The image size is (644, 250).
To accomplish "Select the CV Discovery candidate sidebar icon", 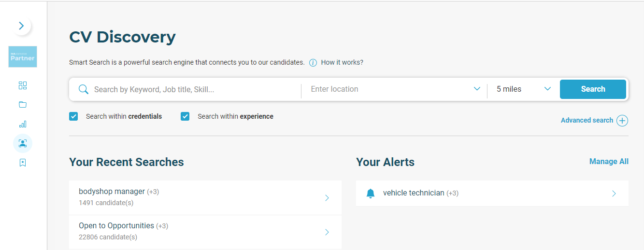I will [x=23, y=143].
